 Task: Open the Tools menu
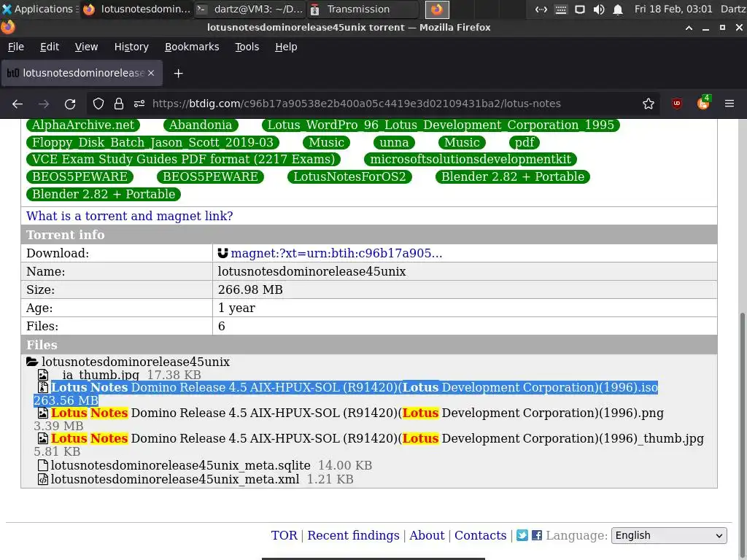(247, 47)
